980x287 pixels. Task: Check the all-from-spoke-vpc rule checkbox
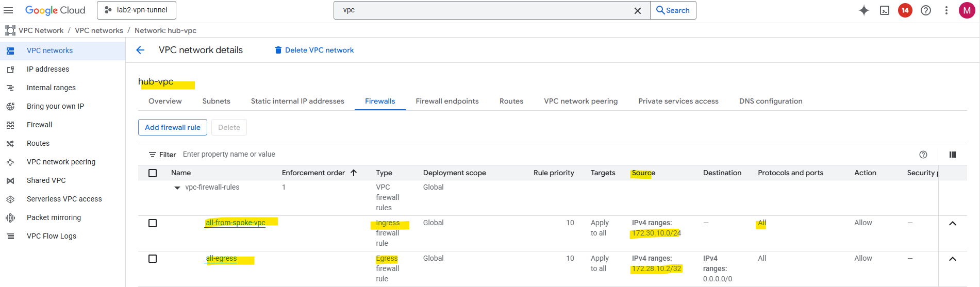[x=153, y=223]
